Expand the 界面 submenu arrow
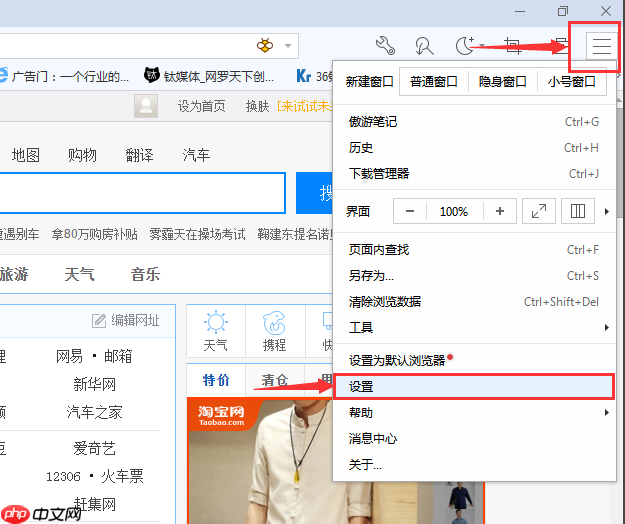Screen dimensions: 625x524 coord(606,211)
